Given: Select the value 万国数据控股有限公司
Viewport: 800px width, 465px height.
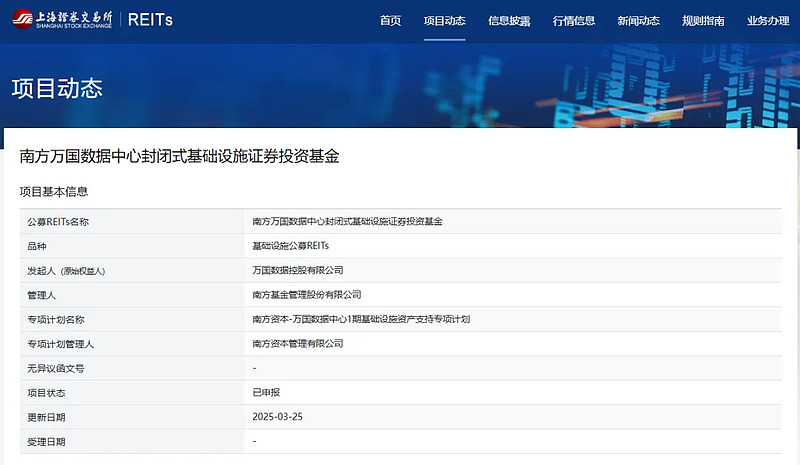Looking at the screenshot, I should coord(297,270).
